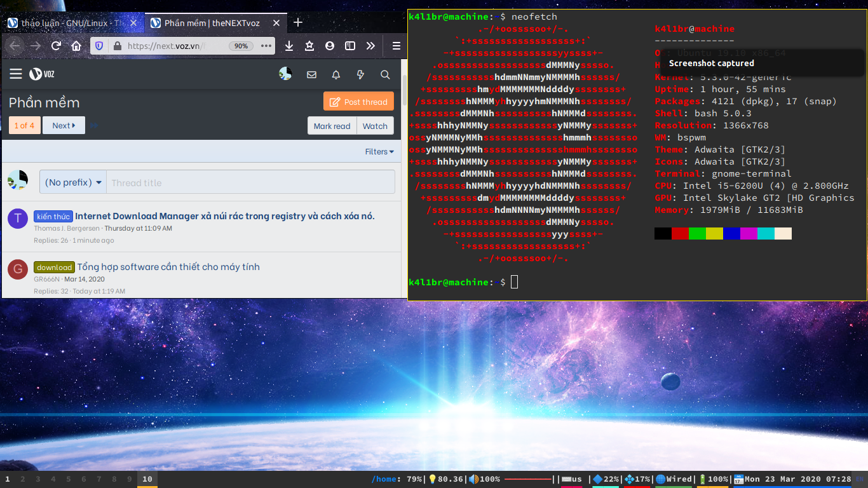Click the green neofetch color block
Image resolution: width=868 pixels, height=488 pixels.
697,234
